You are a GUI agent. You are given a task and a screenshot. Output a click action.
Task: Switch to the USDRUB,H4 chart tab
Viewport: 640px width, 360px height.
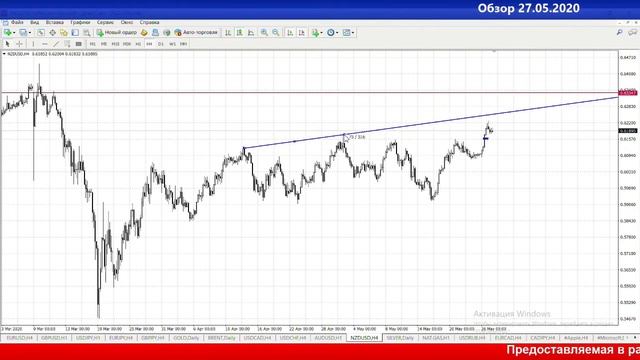[x=471, y=338]
